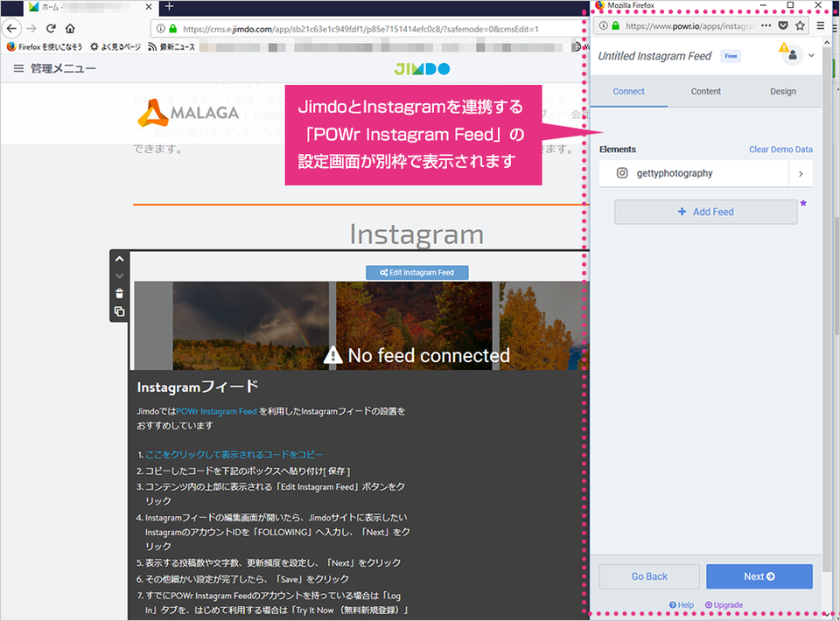Click the Instagram heading text
Screen dimensions: 840x621
[416, 234]
